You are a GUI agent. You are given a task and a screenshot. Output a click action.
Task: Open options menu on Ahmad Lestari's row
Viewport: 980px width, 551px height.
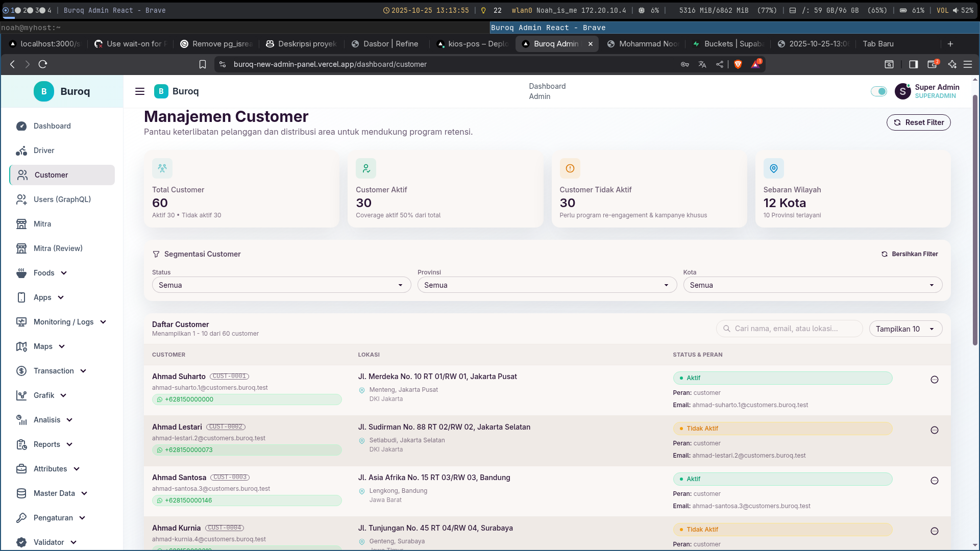[935, 430]
